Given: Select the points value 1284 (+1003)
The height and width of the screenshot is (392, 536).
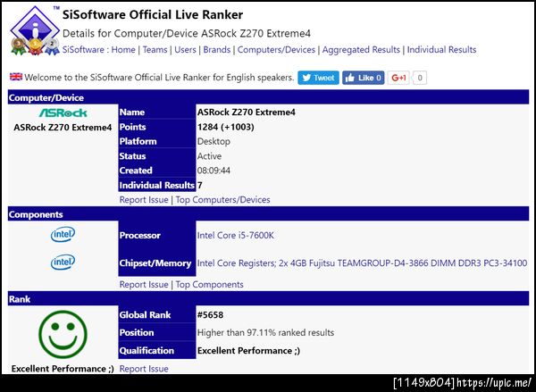Looking at the screenshot, I should (x=226, y=127).
